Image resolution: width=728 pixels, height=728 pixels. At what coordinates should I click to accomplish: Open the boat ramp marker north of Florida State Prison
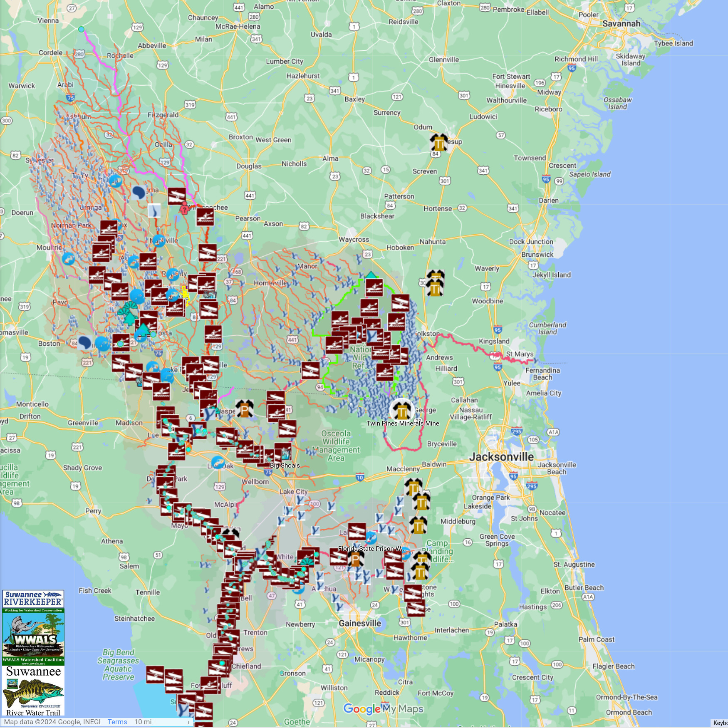pos(357,532)
